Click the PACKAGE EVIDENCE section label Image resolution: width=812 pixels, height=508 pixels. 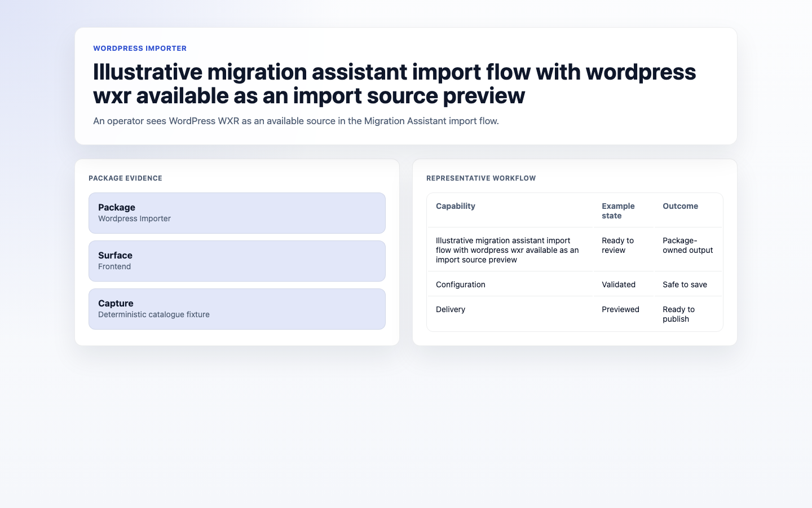coord(125,178)
